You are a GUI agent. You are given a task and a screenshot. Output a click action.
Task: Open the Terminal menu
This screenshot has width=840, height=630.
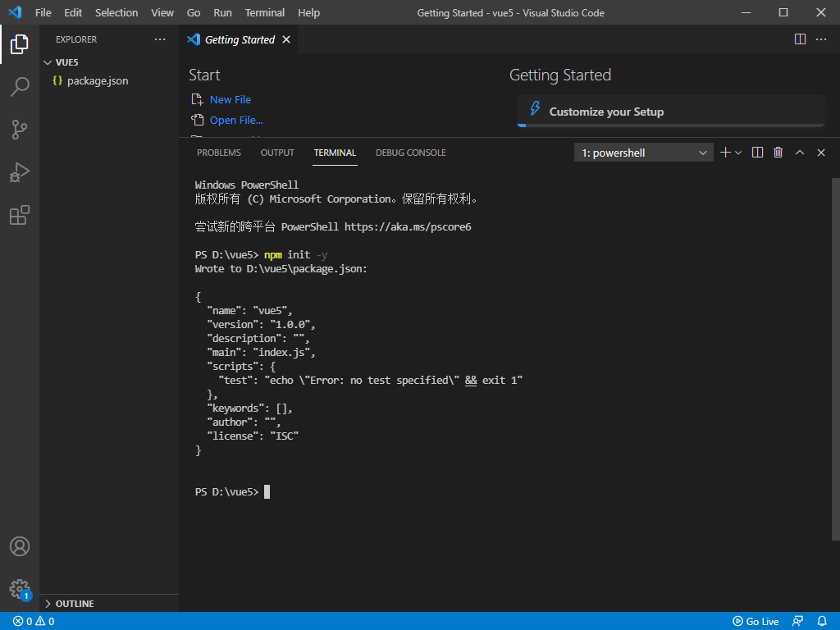pos(265,12)
